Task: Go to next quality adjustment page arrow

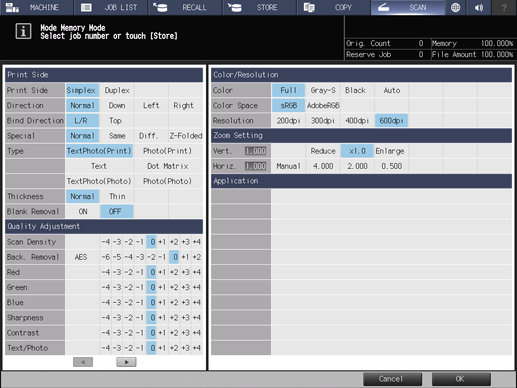Action: 126,362
